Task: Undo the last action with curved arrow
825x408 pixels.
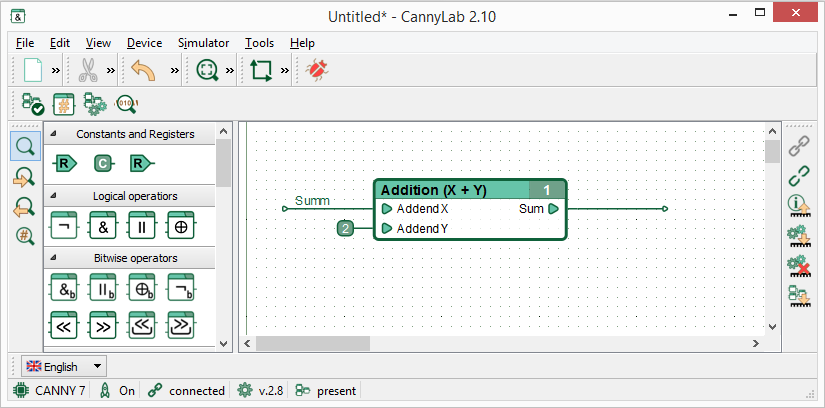Action: (143, 69)
